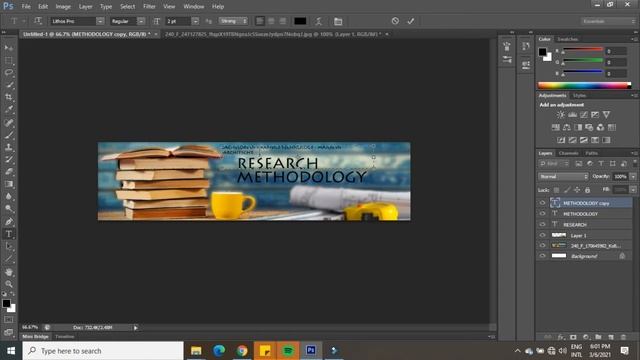This screenshot has width=640, height=360.
Task: Hide the 240_F image layer
Action: [x=542, y=246]
